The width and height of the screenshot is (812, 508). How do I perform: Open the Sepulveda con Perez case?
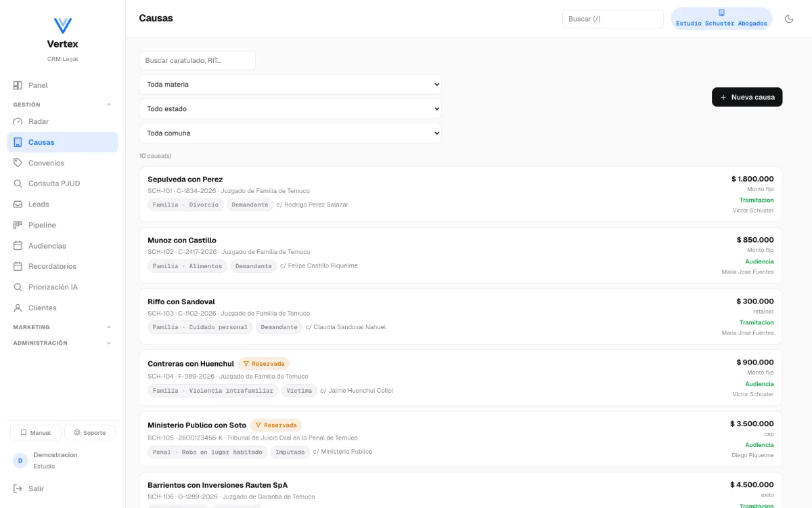(x=460, y=194)
